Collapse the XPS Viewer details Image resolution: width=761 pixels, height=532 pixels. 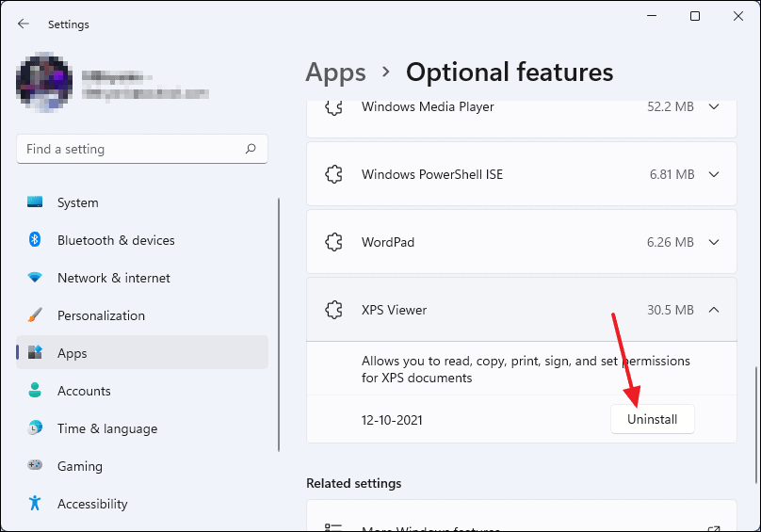[714, 310]
